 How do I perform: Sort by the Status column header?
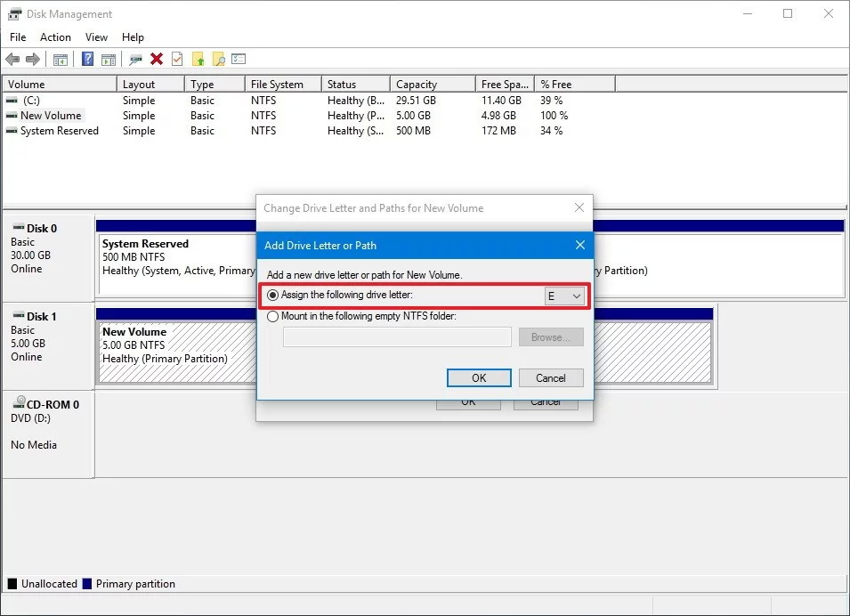click(356, 84)
